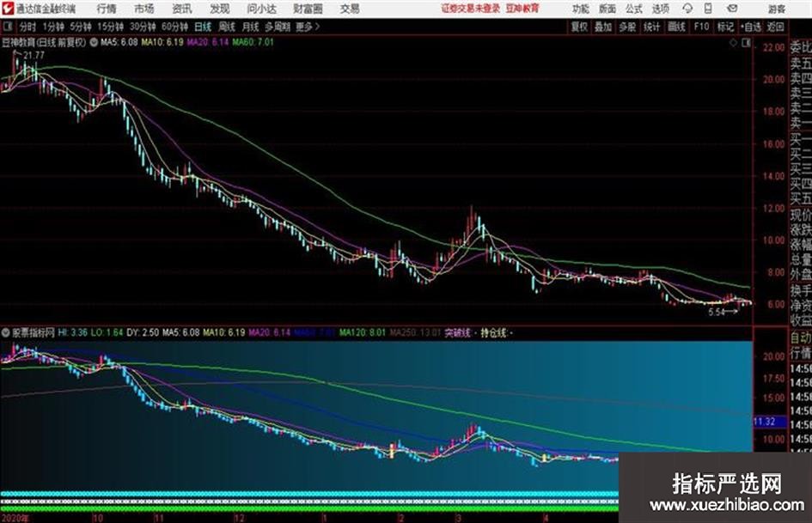Open the 交易 menu
The image size is (812, 523).
(x=350, y=9)
